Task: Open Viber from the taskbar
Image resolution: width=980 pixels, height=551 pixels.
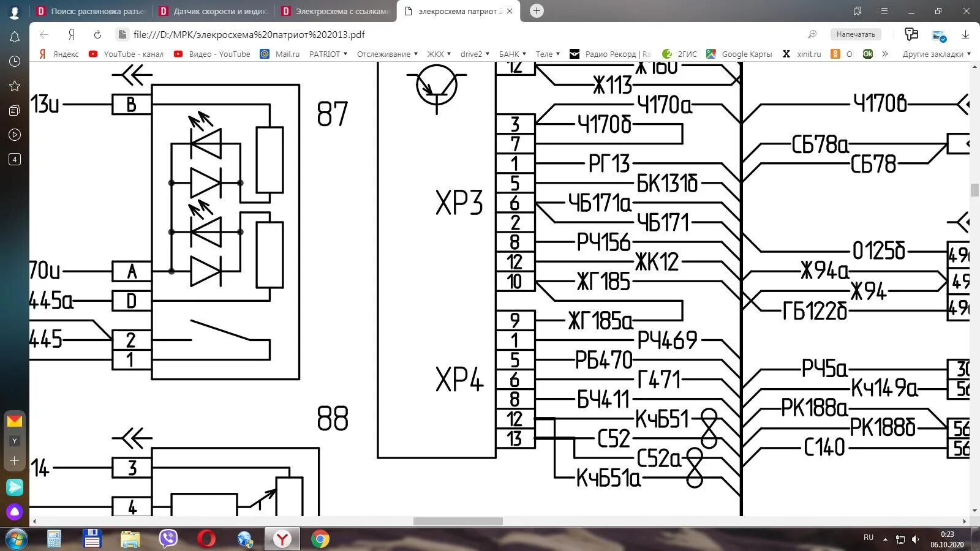Action: (x=168, y=539)
